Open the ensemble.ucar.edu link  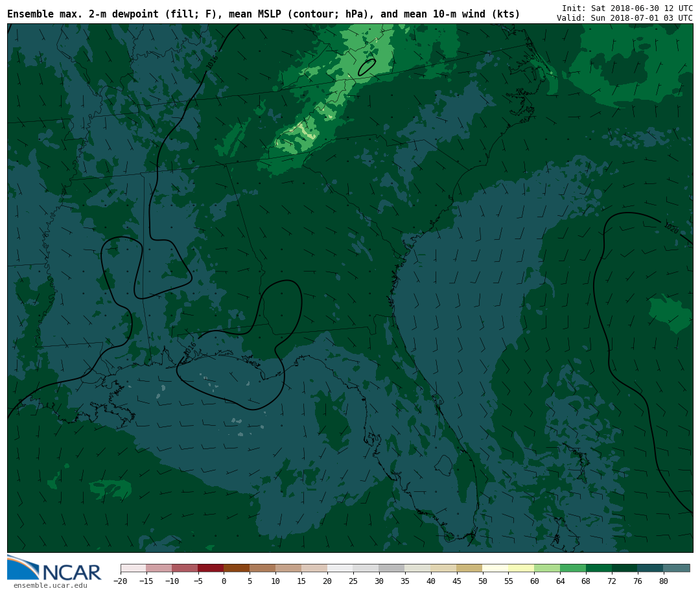tap(50, 586)
